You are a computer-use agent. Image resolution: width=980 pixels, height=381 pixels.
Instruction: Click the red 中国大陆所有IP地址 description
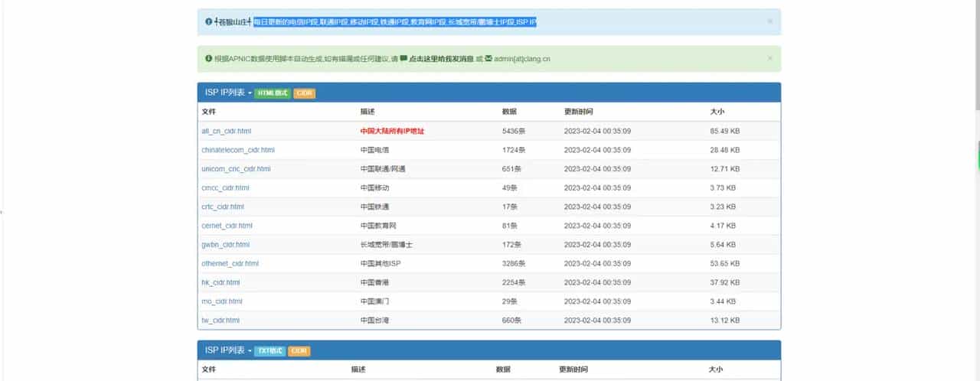392,131
